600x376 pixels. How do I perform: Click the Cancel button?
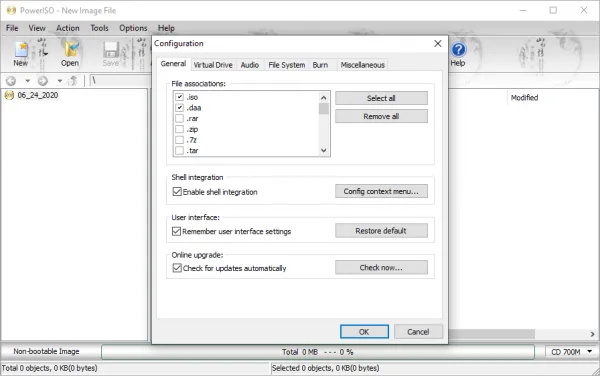[418, 332]
